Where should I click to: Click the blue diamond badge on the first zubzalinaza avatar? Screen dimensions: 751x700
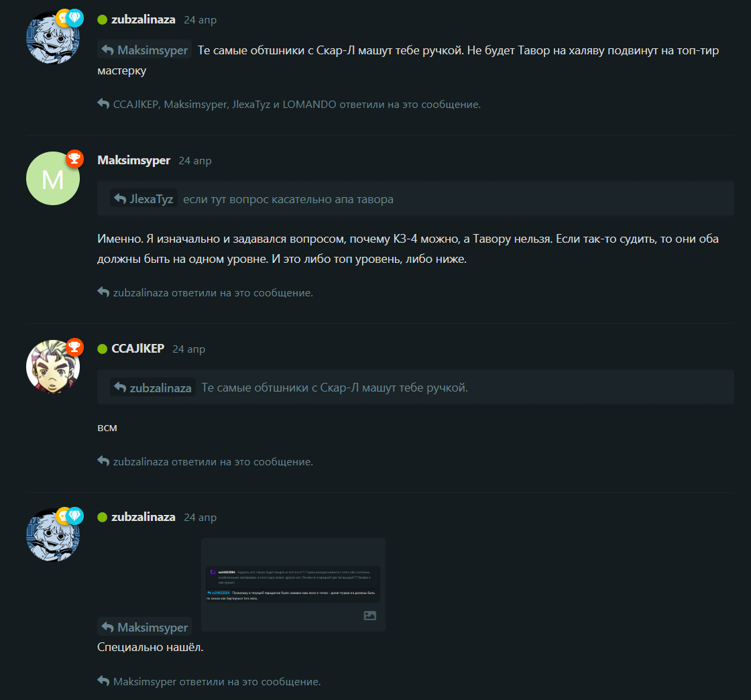(74, 17)
